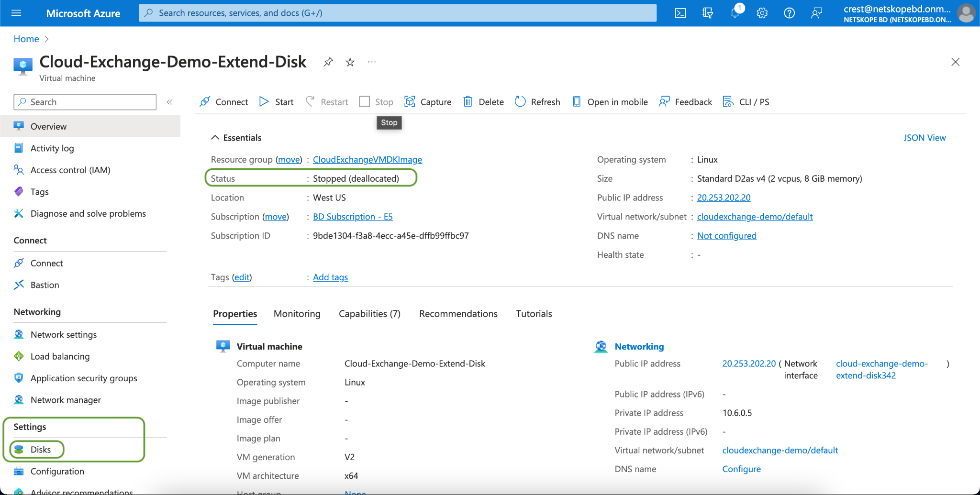Open the more options ellipsis
980x495 pixels.
click(372, 62)
